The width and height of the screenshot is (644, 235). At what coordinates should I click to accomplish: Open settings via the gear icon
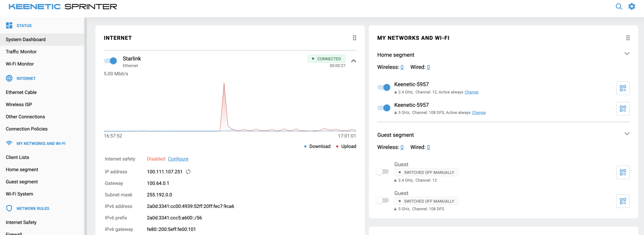pyautogui.click(x=632, y=6)
